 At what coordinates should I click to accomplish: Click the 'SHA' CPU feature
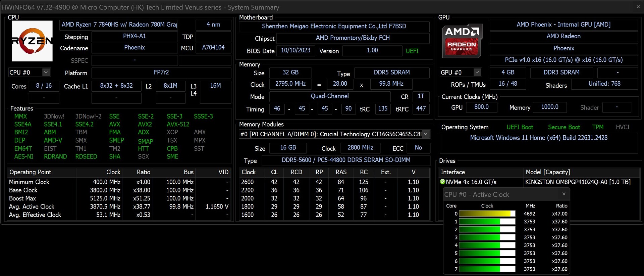point(114,156)
